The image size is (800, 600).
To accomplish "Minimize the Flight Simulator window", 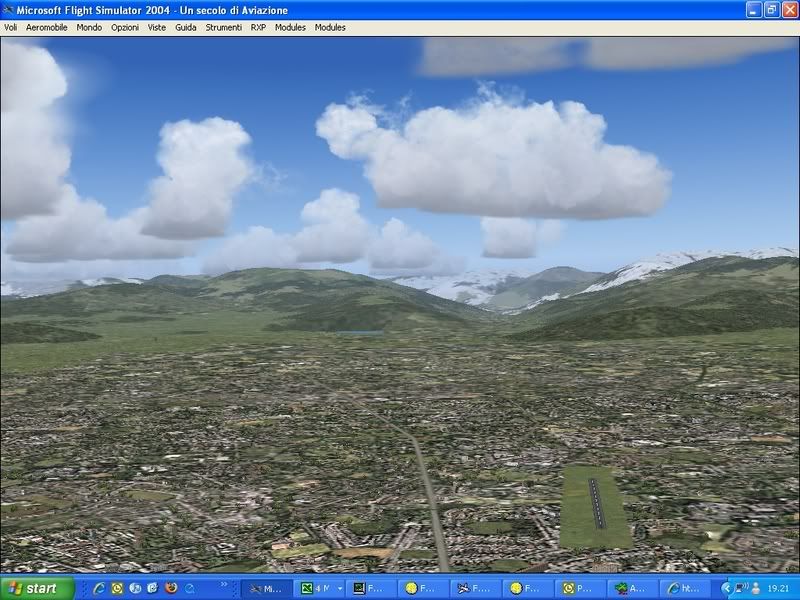I will (x=754, y=10).
